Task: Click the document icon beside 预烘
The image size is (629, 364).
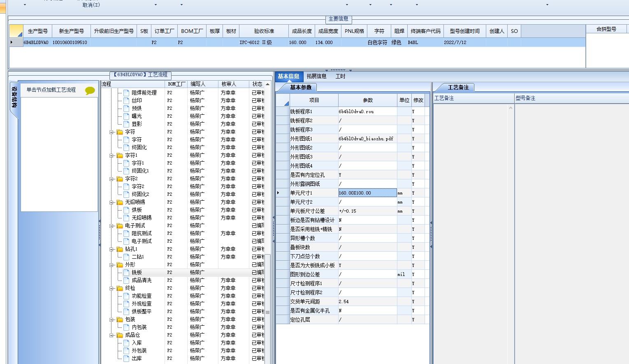Action: point(127,109)
